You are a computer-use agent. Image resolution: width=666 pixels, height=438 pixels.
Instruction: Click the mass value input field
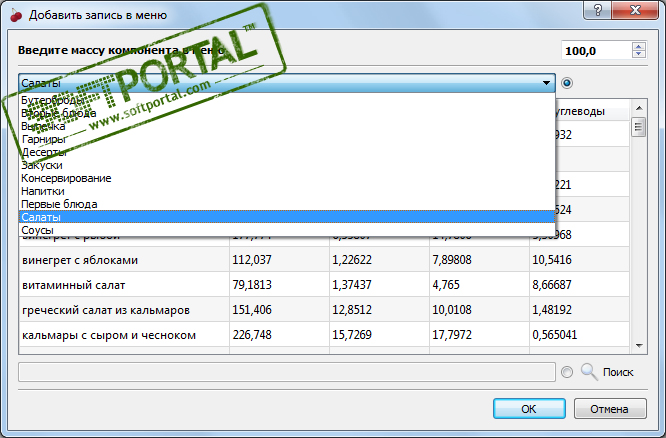[595, 50]
